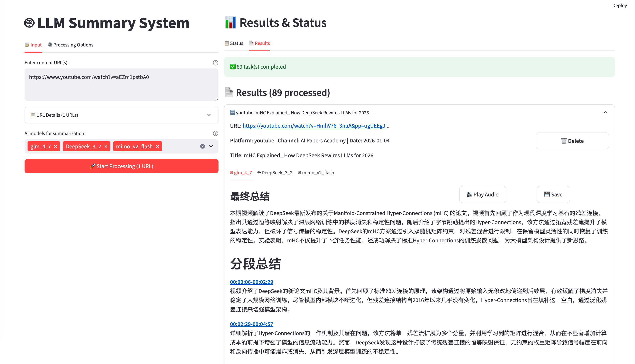The height and width of the screenshot is (364, 635).
Task: Click into the content URL text area
Action: [121, 85]
